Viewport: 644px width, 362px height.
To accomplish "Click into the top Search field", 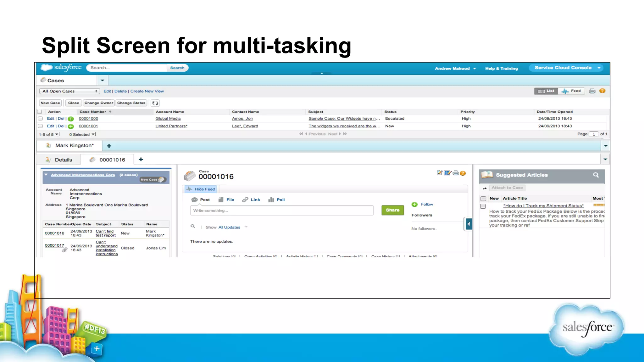I will (x=126, y=68).
